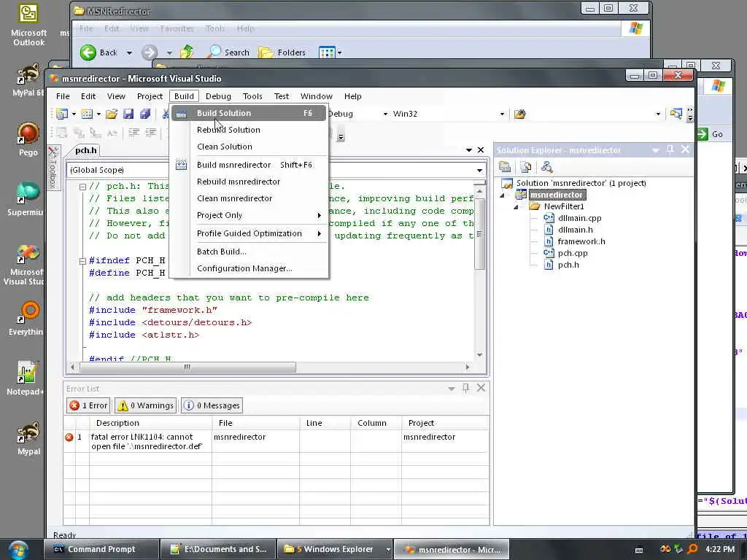Click the View Class Diagram icon
747x560 pixels.
[546, 167]
